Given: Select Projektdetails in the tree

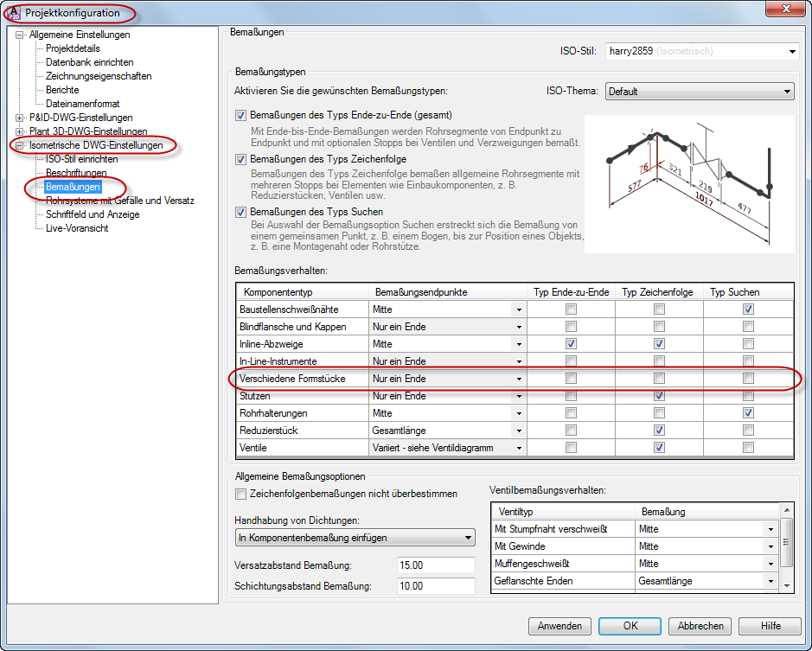Looking at the screenshot, I should point(73,48).
